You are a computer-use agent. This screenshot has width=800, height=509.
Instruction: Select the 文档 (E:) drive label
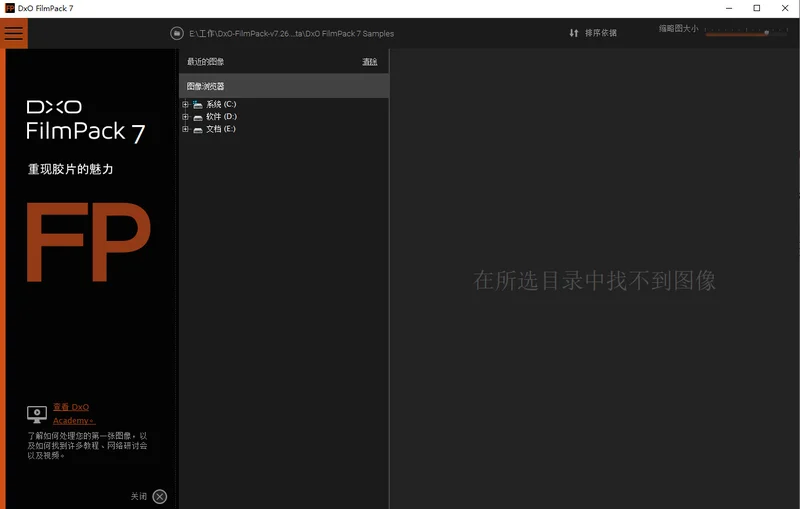click(x=220, y=129)
